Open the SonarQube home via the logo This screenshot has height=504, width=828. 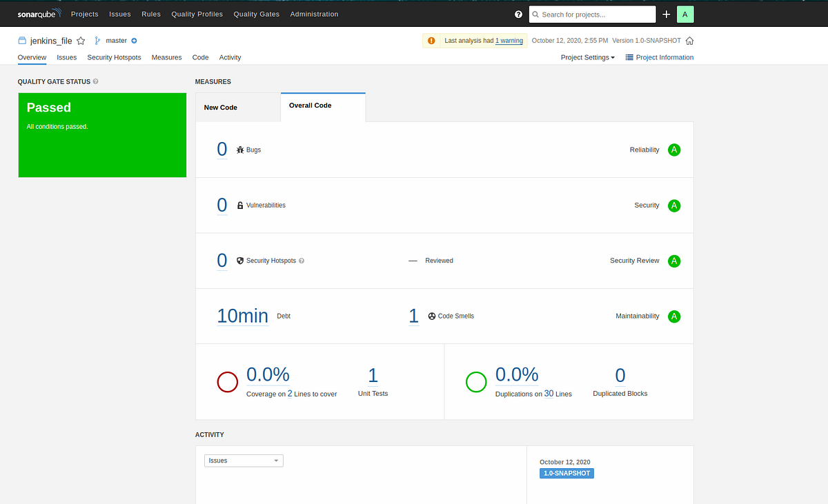click(39, 12)
